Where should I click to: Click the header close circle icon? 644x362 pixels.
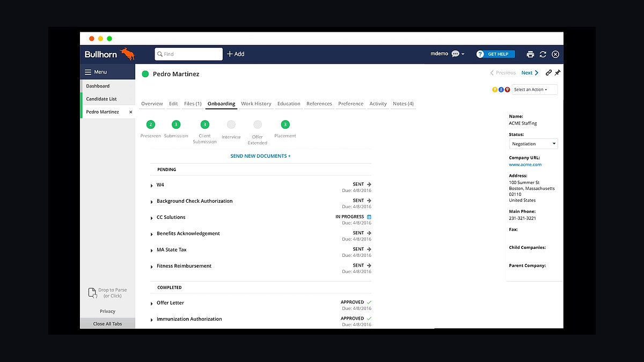(x=555, y=54)
